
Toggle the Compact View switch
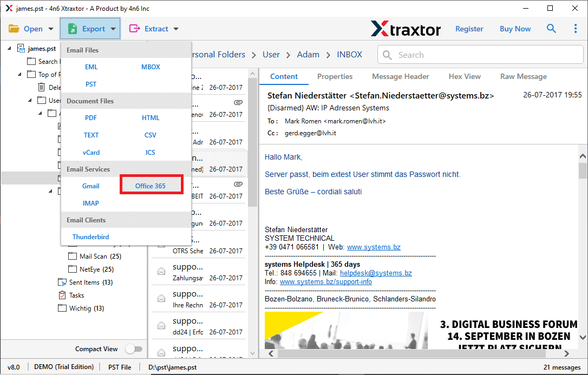(x=134, y=349)
